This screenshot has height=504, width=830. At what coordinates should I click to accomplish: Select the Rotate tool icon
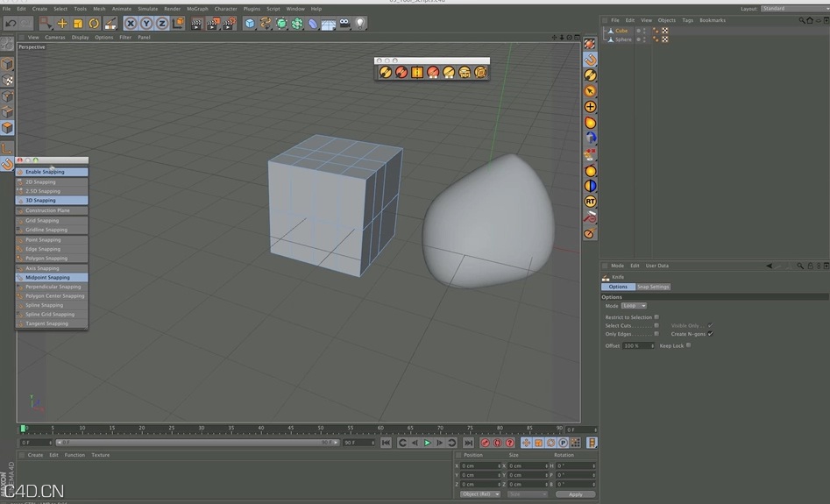pos(94,24)
